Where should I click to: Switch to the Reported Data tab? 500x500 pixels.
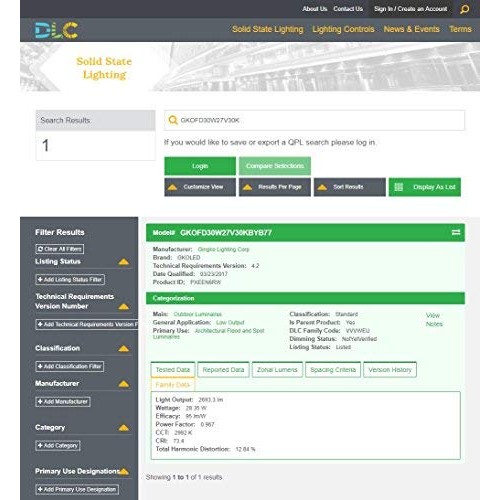[x=223, y=370]
